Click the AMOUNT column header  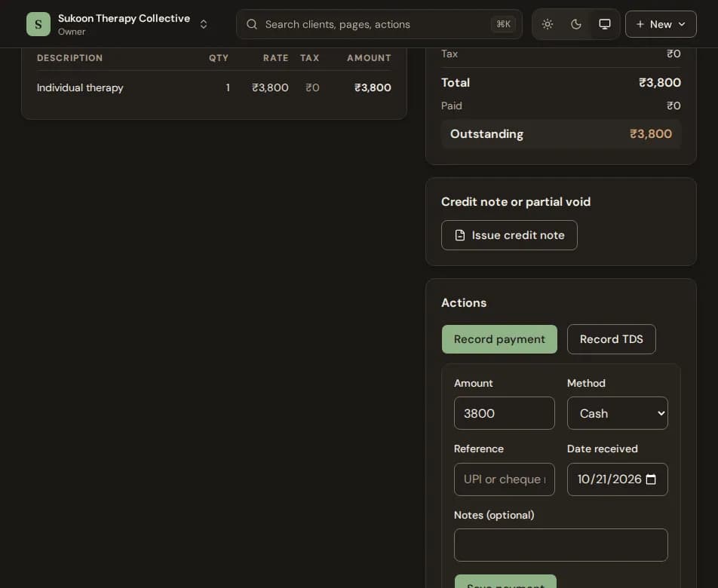[x=369, y=57]
